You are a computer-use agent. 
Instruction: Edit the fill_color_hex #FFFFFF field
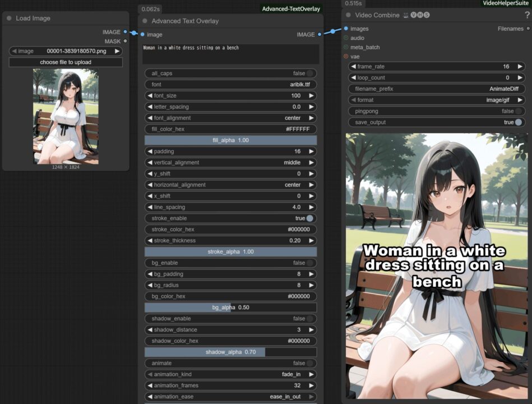(x=231, y=129)
